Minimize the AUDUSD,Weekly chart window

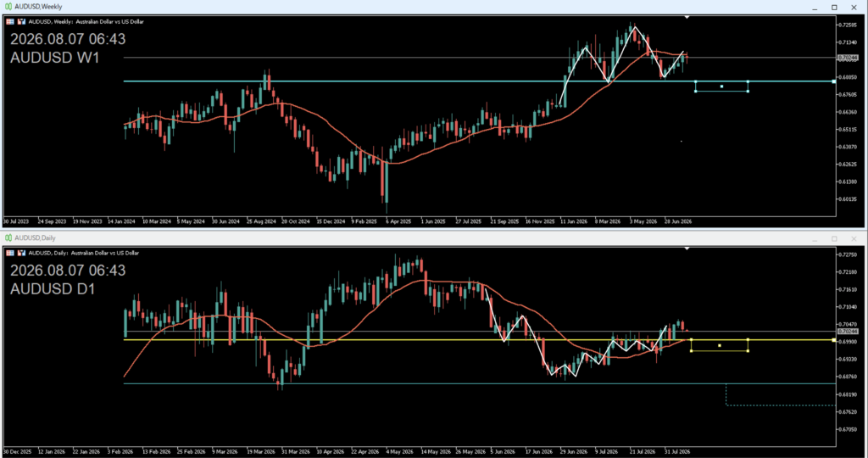[815, 8]
